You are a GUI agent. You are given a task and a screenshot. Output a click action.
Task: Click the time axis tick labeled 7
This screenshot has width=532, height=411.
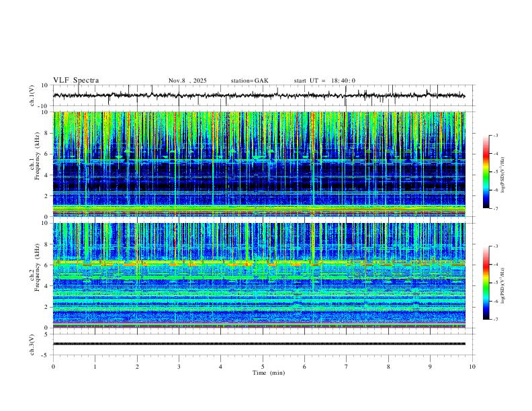coord(347,367)
